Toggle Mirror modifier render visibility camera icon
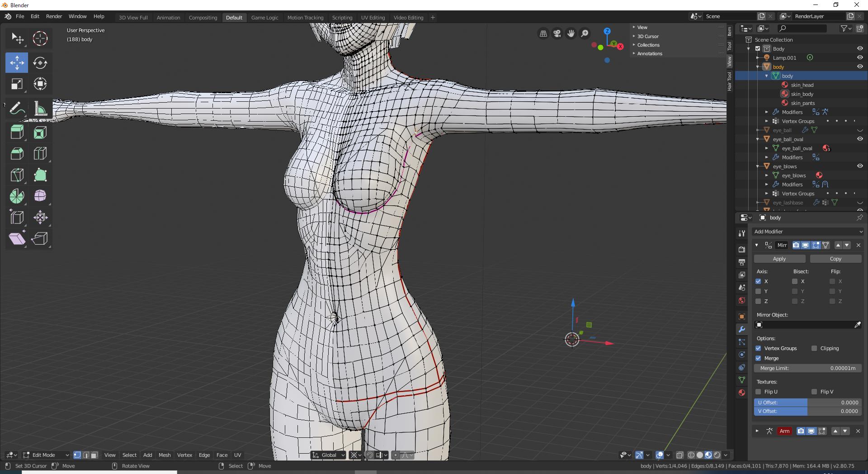The width and height of the screenshot is (868, 474). click(796, 245)
